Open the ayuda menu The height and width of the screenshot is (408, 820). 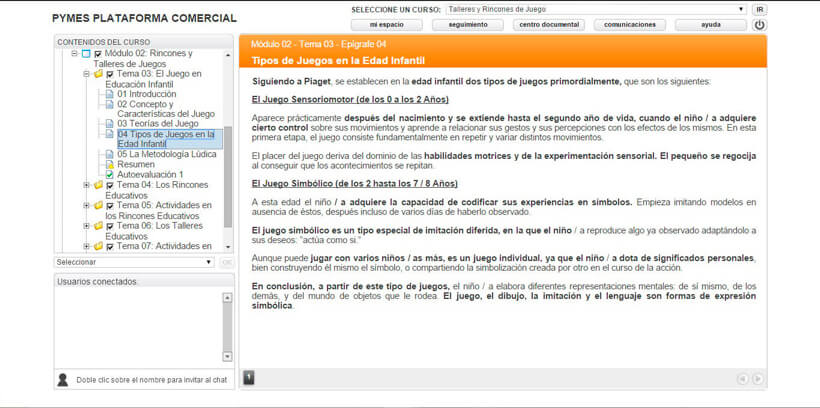711,25
